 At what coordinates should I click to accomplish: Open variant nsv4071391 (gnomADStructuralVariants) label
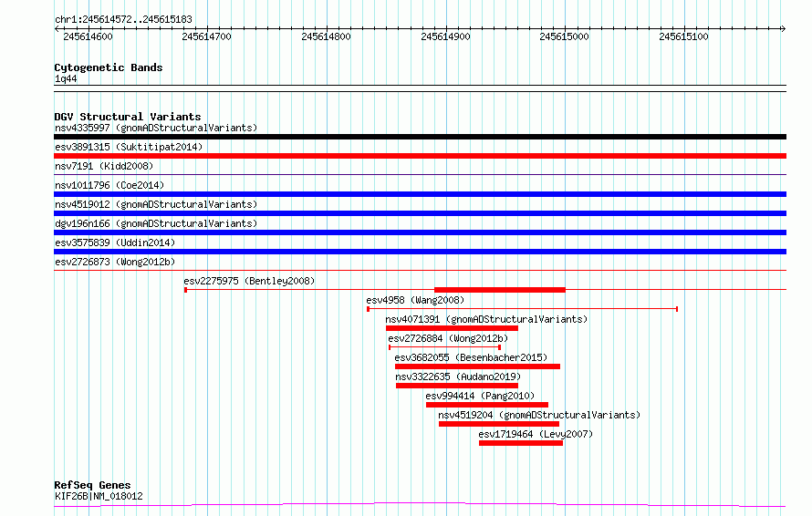point(486,319)
